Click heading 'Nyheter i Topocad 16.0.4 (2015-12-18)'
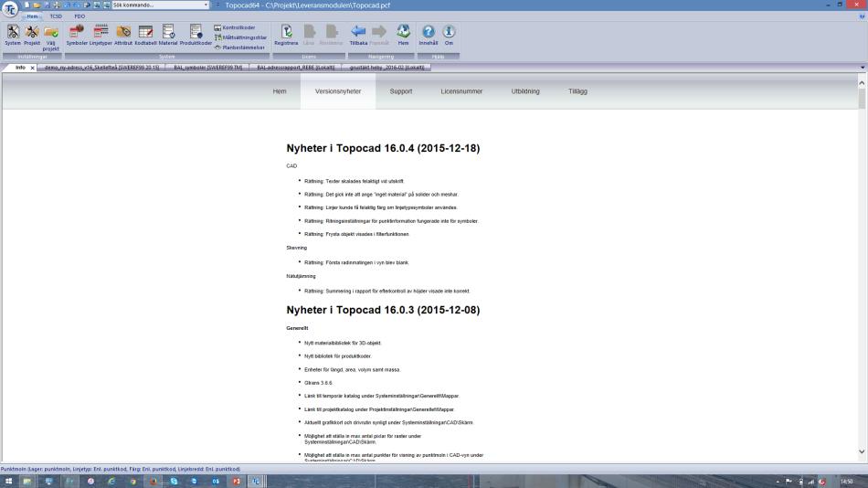The image size is (868, 488). coord(383,148)
